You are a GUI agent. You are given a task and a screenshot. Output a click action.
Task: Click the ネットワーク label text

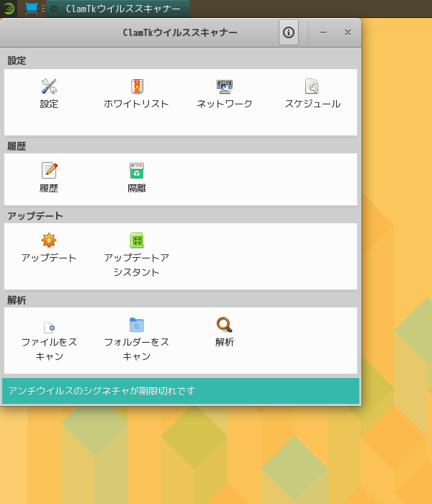click(225, 104)
